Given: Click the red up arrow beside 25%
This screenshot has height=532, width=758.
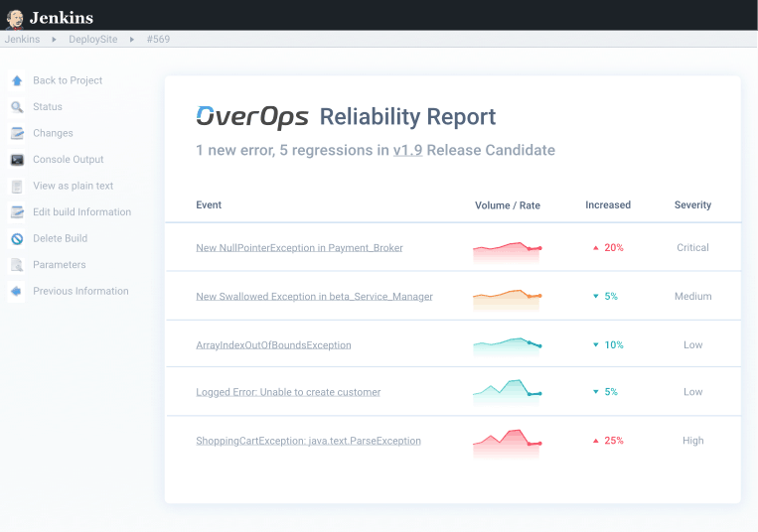Looking at the screenshot, I should coord(596,441).
